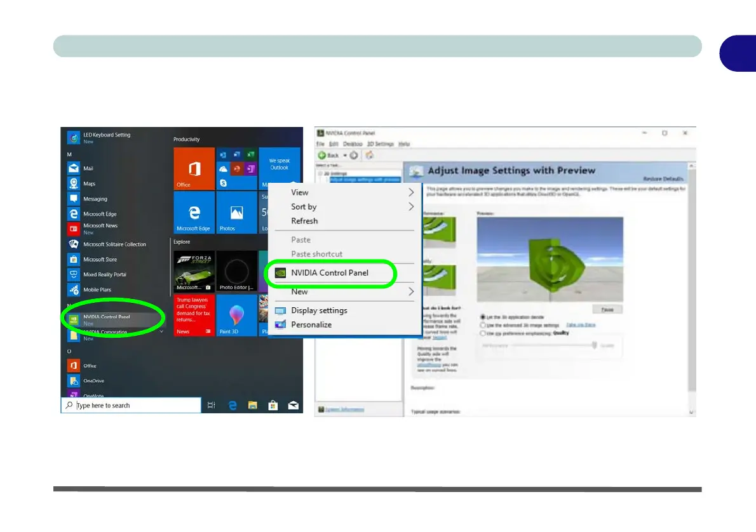Click inside the Type here to search box
This screenshot has height=532, width=756.
tap(131, 405)
